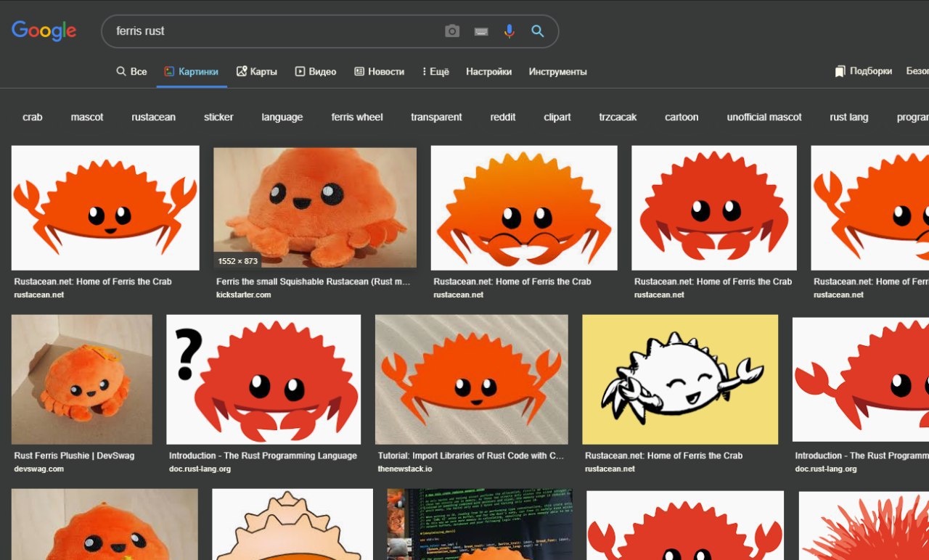Select the transparent filter chip
929x560 pixels.
(x=436, y=117)
